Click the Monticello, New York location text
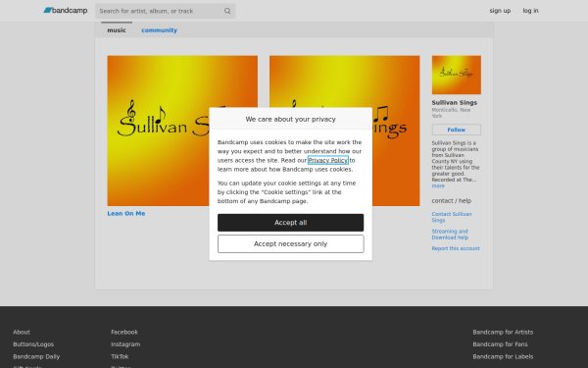 (x=451, y=113)
